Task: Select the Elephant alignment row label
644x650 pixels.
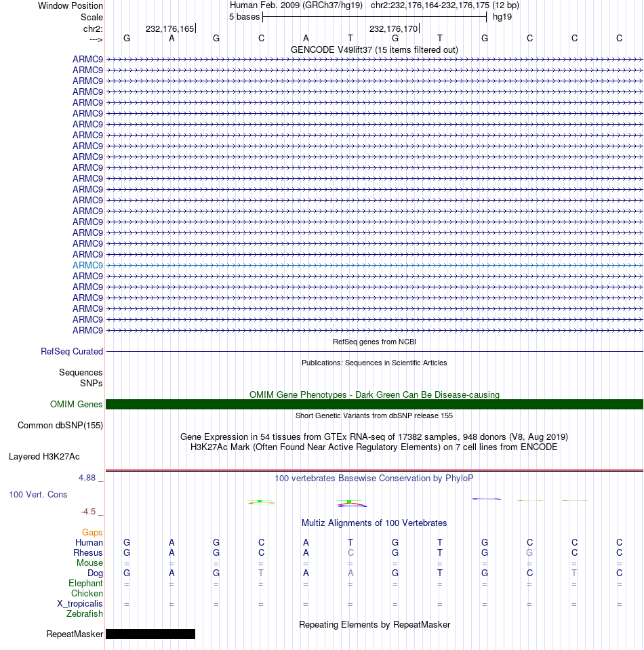Action: [85, 584]
